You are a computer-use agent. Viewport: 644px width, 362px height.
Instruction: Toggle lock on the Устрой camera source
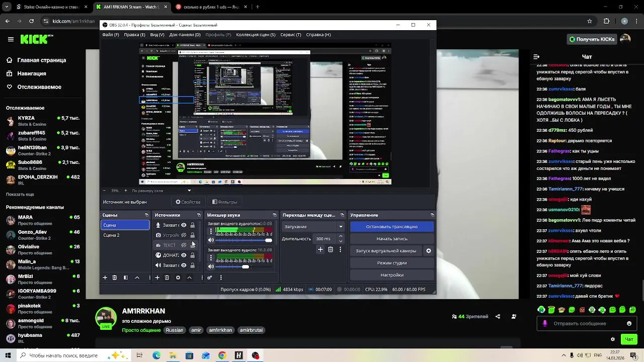(x=192, y=235)
